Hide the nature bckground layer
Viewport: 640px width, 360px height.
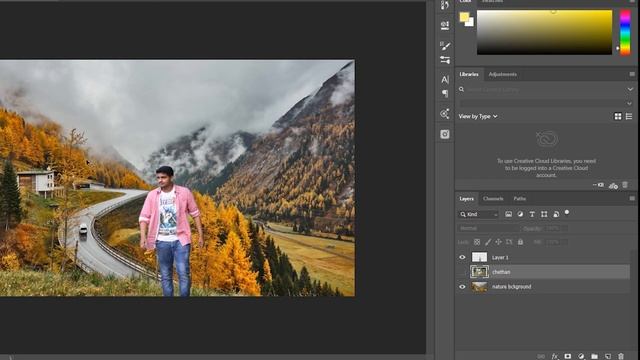click(x=462, y=287)
